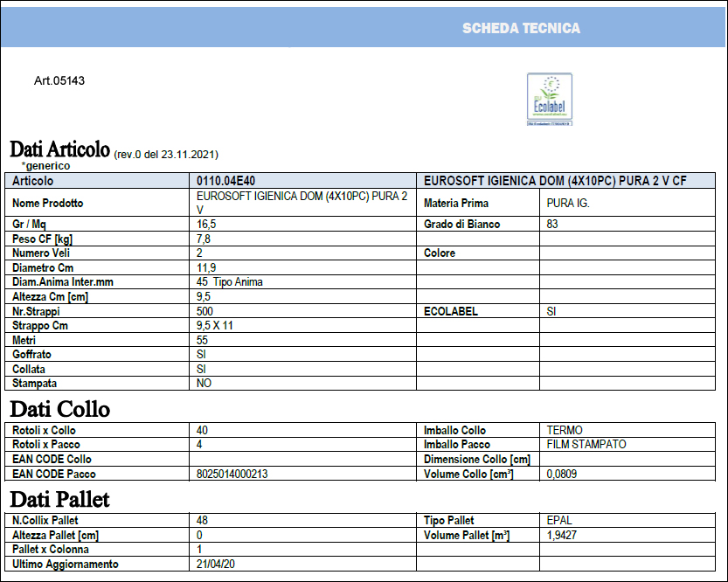Click the EU Ecolabel logo
728x582 pixels.
tap(549, 99)
